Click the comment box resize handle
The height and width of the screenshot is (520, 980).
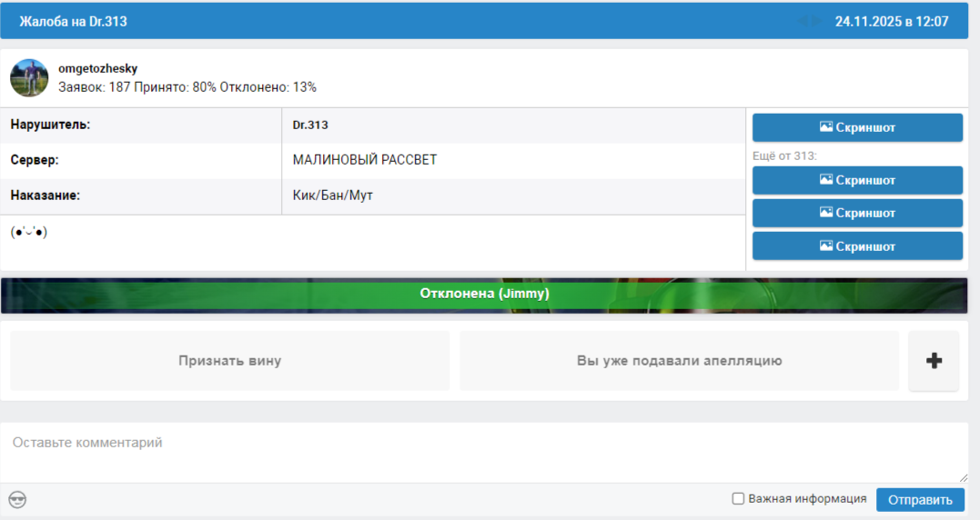click(x=964, y=477)
